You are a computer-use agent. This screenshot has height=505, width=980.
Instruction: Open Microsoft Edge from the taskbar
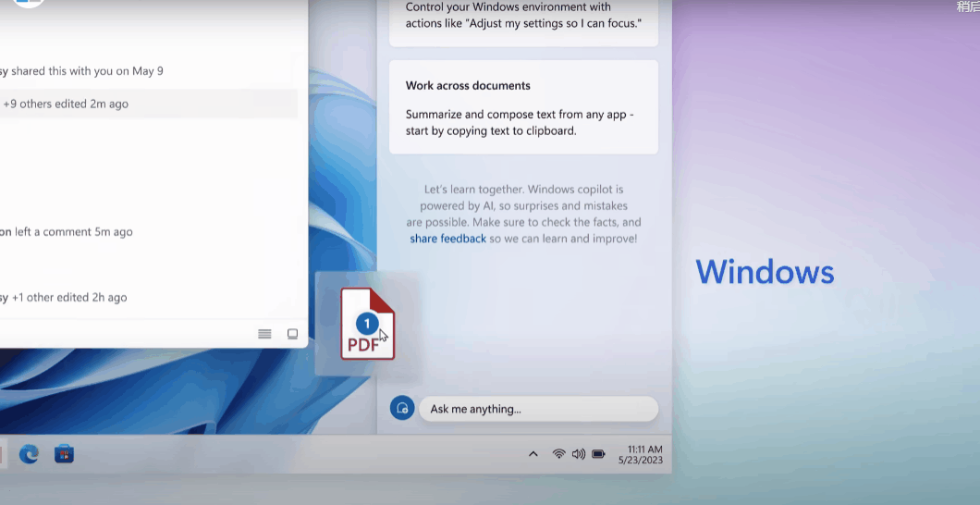click(x=29, y=454)
